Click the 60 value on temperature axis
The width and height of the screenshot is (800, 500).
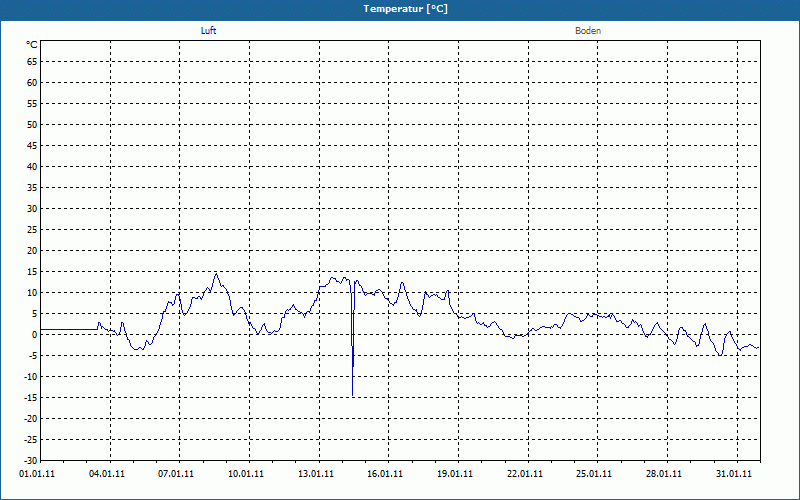coord(32,83)
